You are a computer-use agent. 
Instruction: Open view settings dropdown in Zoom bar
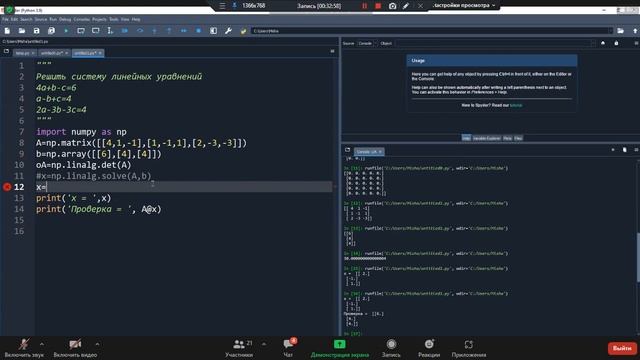click(464, 6)
